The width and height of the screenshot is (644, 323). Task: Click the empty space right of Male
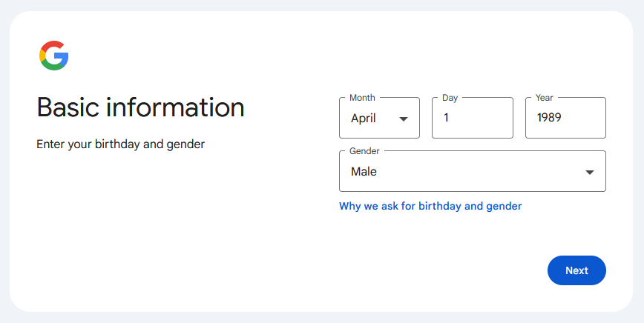482,172
